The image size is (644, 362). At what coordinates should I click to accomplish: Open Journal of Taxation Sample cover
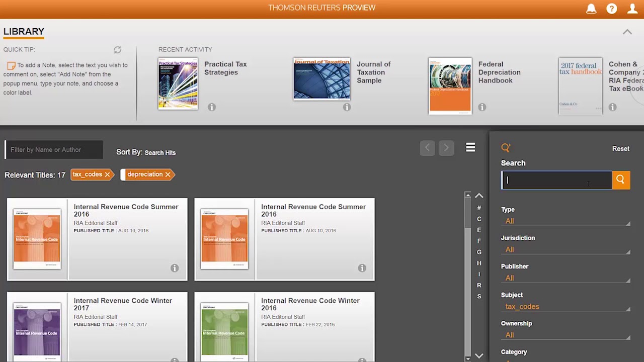coord(321,79)
